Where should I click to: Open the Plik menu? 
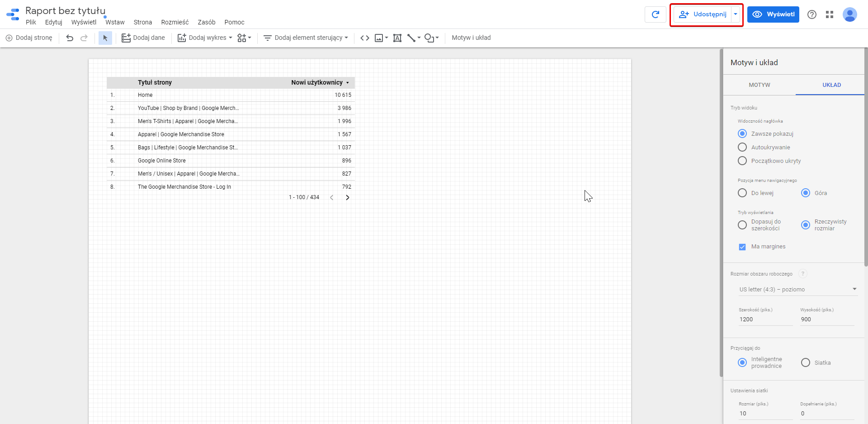31,22
